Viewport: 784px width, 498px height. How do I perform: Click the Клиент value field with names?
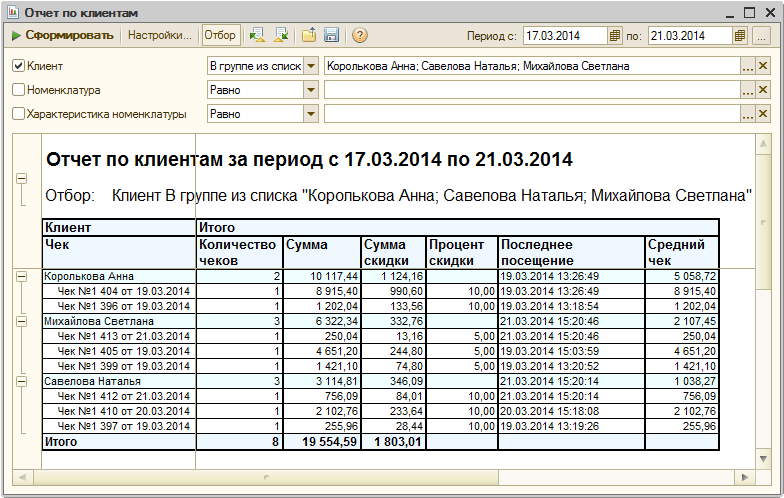pyautogui.click(x=532, y=66)
